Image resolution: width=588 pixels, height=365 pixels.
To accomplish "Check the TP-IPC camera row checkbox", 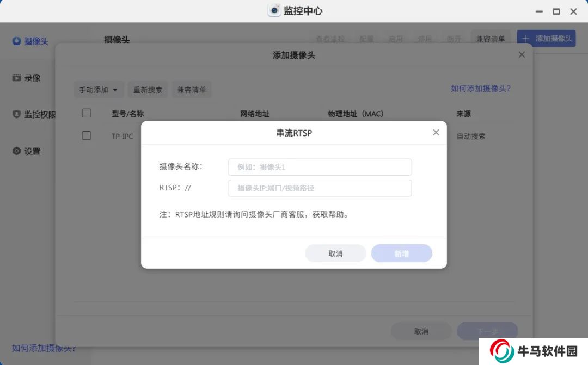I will tap(87, 136).
